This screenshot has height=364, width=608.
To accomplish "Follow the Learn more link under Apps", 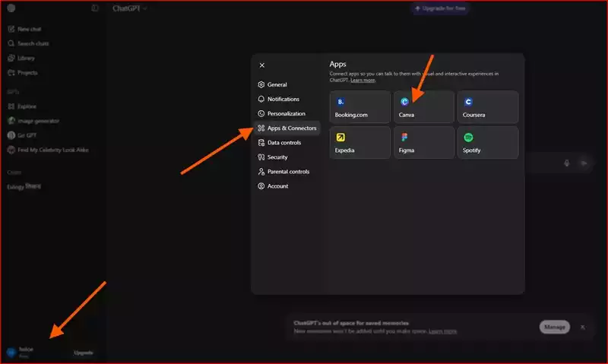I will coord(363,80).
